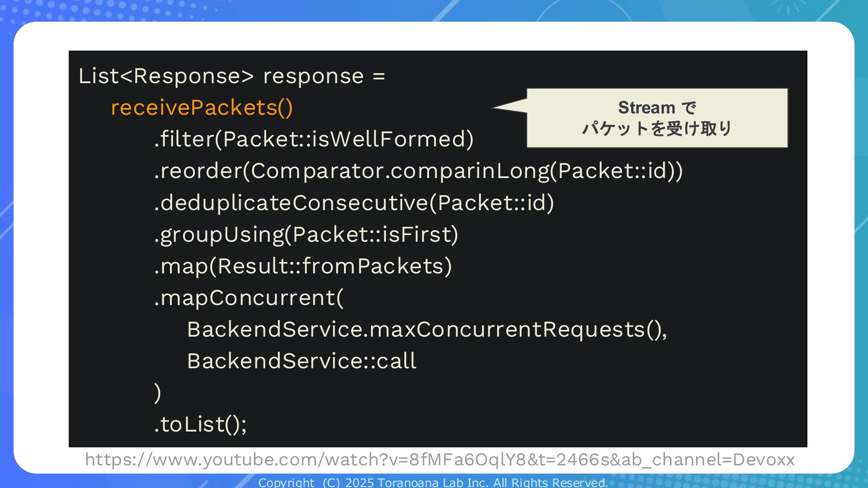The image size is (868, 488).
Task: Click the Toranoana Lab copyright footer text
Action: click(x=433, y=483)
